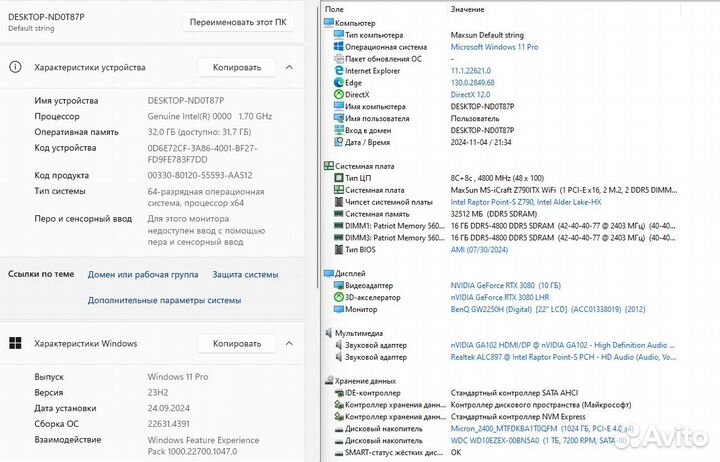Click the Пакет обновления ОС icon
Screen dimensions: 720x462
pyautogui.click(x=339, y=58)
